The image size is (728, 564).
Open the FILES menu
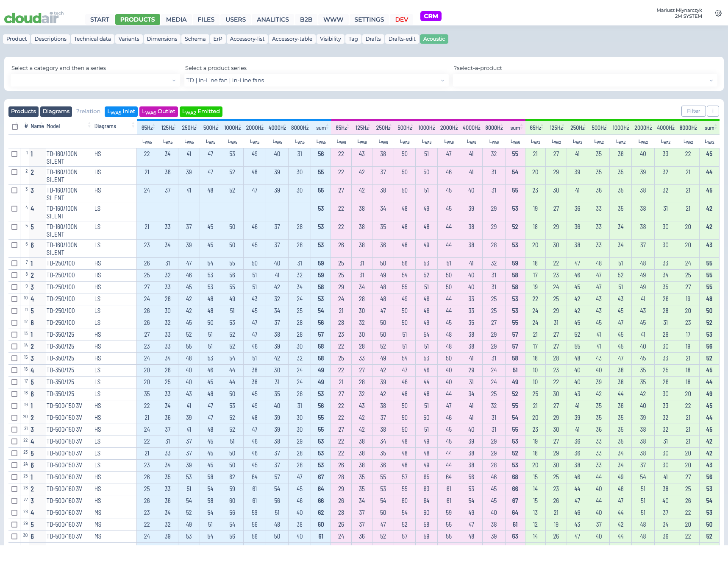[206, 20]
